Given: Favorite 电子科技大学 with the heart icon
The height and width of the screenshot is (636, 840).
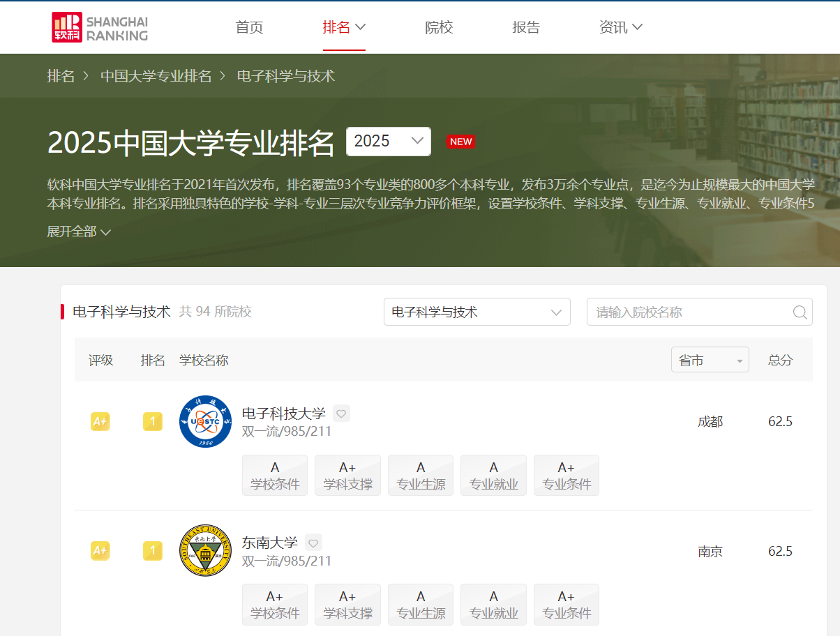Looking at the screenshot, I should 341,414.
